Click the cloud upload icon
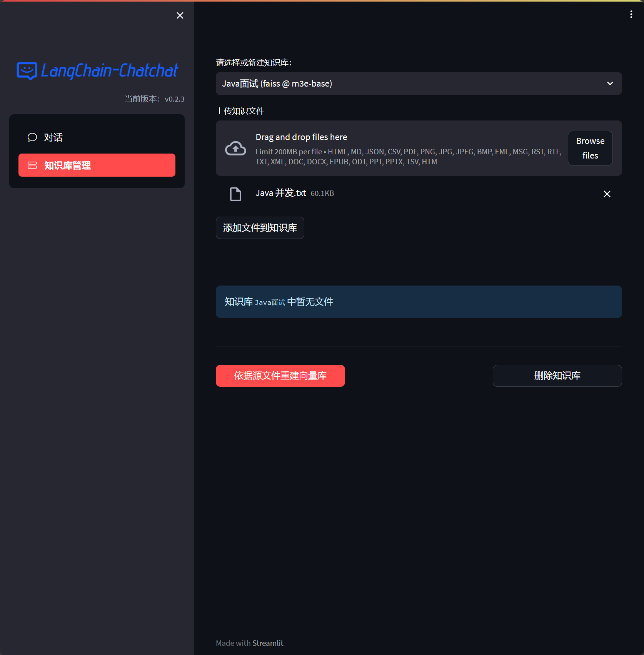Image resolution: width=644 pixels, height=655 pixels. point(235,149)
